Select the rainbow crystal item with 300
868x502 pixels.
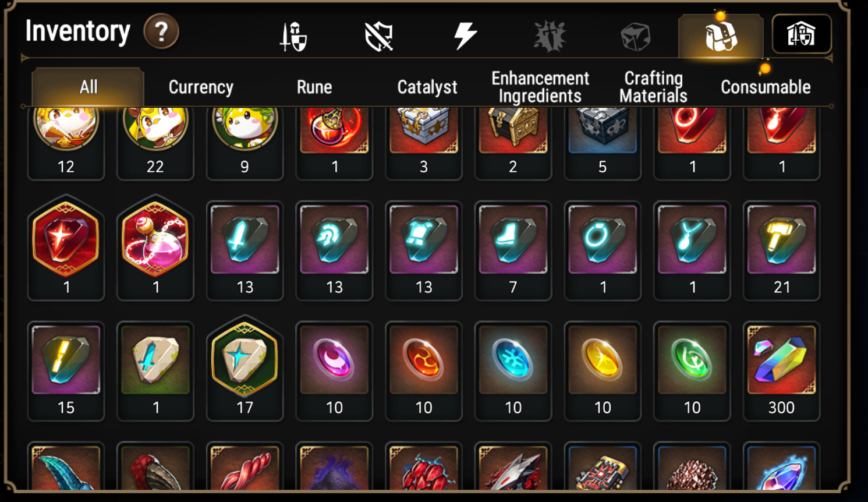tap(781, 371)
